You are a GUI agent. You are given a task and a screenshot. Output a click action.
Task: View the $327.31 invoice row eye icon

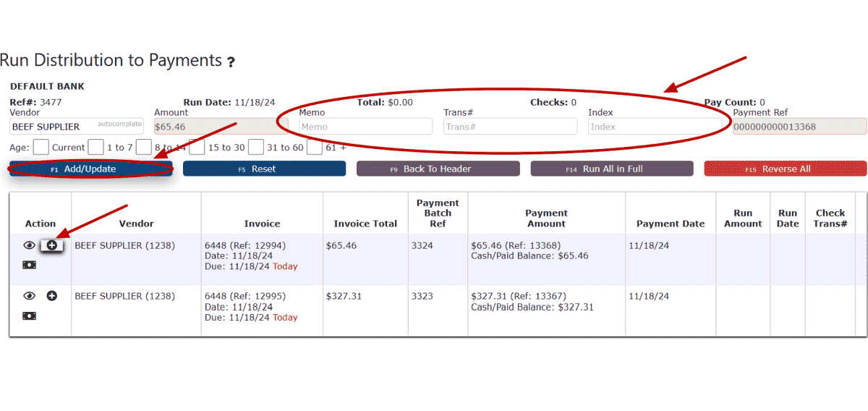(x=30, y=296)
